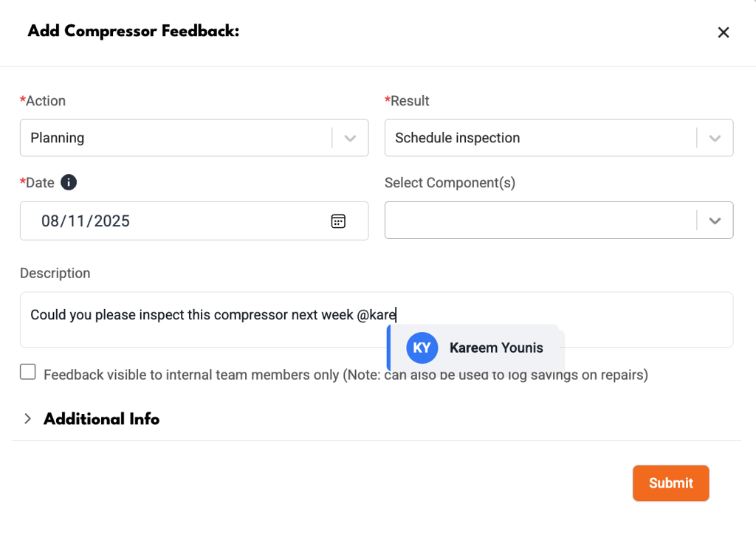Image resolution: width=756 pixels, height=540 pixels.
Task: Click the KY avatar in mention suggestion
Action: click(x=422, y=347)
